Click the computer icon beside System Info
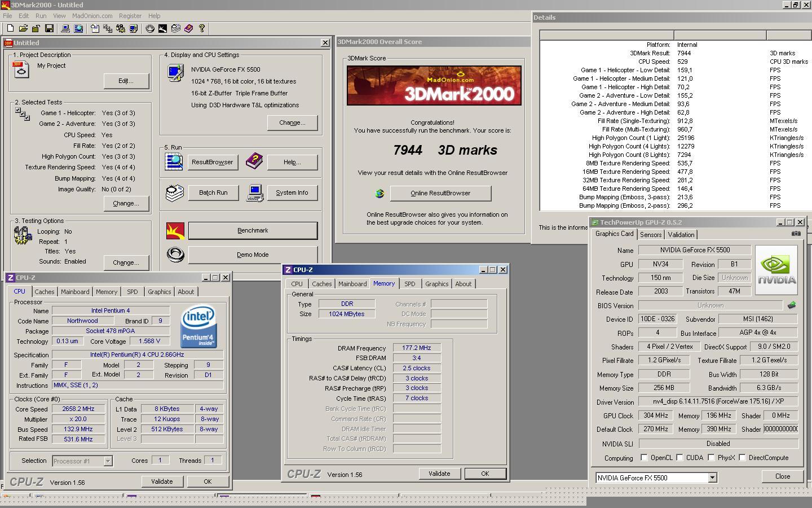This screenshot has height=508, width=812. click(255, 193)
